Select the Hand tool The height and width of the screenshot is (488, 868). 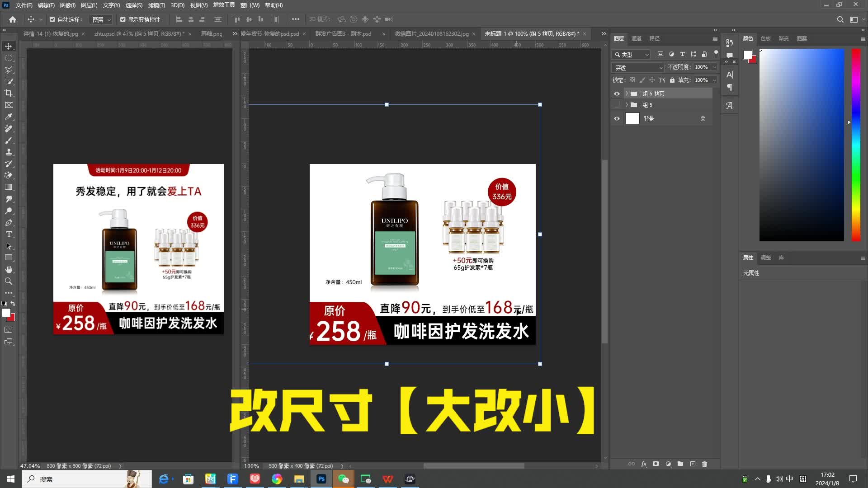click(9, 269)
